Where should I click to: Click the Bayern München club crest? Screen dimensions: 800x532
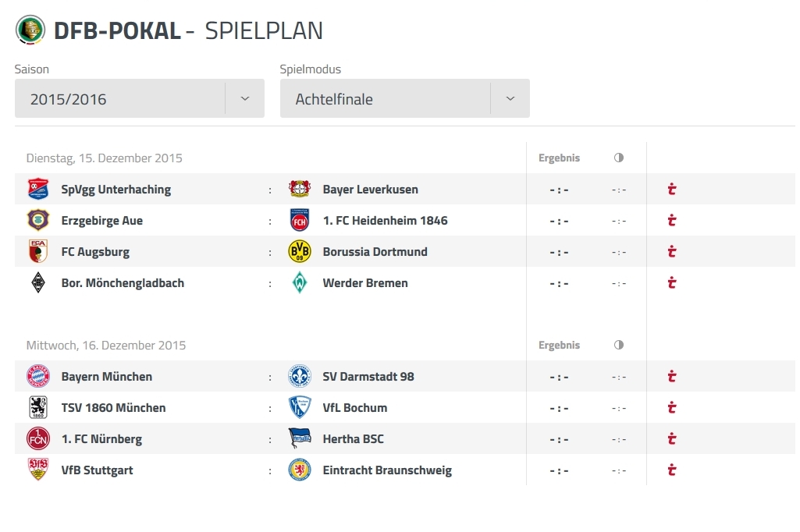pos(38,377)
